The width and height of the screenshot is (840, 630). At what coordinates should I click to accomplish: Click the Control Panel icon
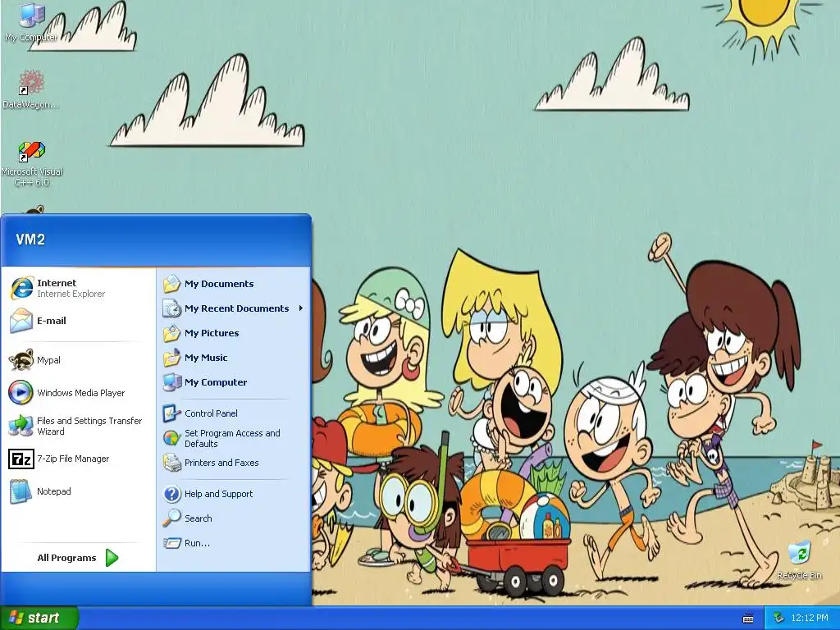click(171, 413)
